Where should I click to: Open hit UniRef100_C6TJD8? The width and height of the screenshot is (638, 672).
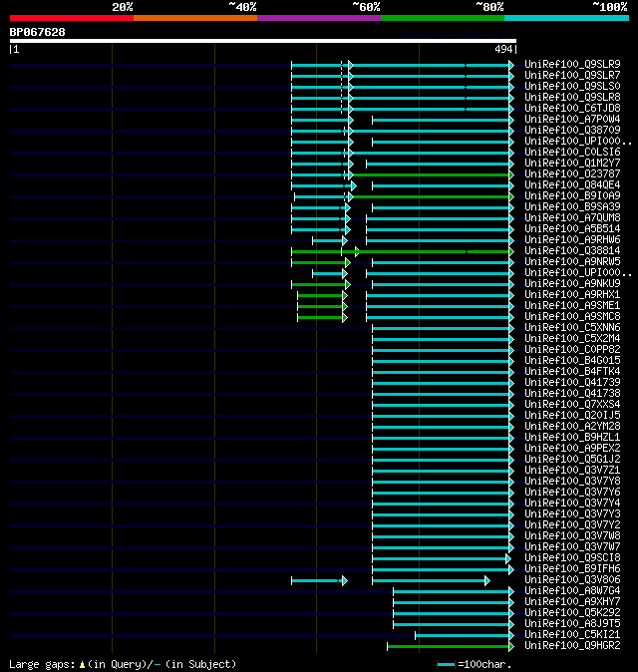572,108
